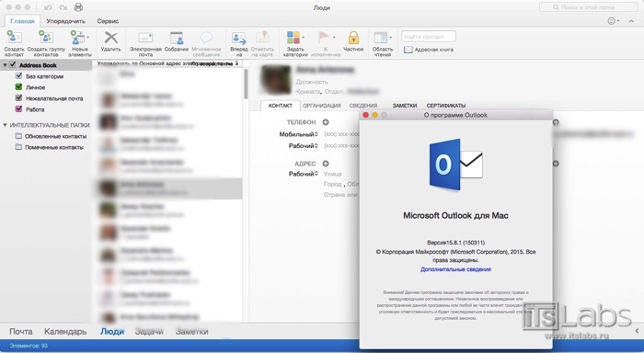Click the Delete (Удалить) X icon
Viewport: 644px width, 353px height.
(111, 38)
